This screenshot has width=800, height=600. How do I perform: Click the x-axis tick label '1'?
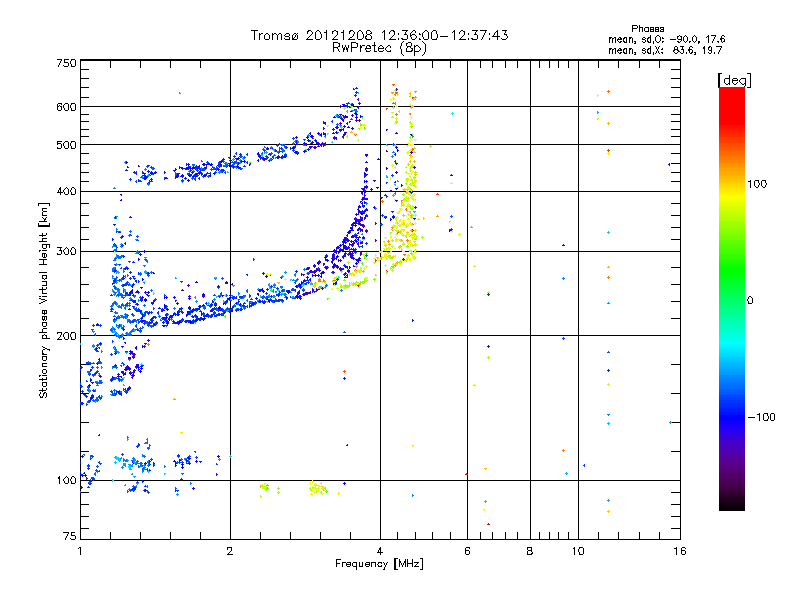80,551
